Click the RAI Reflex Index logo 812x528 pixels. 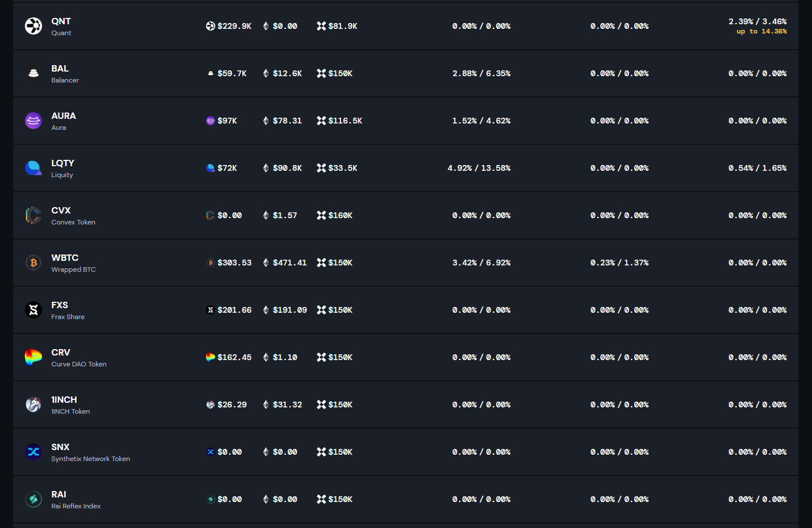(33, 499)
